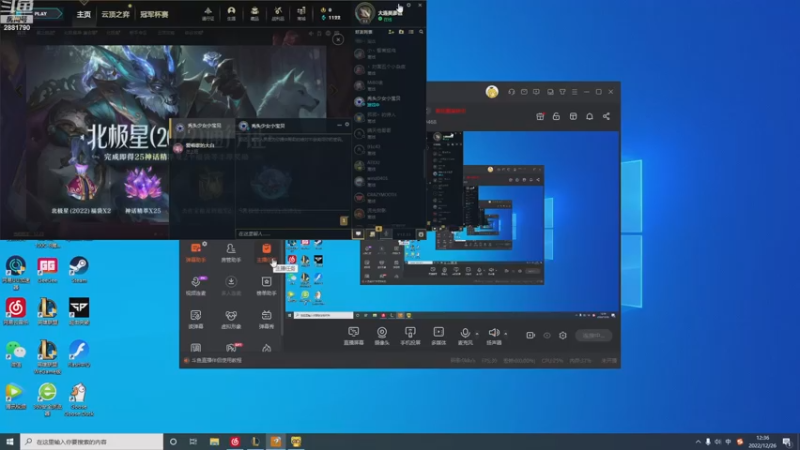Toggle chat bubble icon at League client bottom bar
800x450 pixels.
pyautogui.click(x=358, y=234)
